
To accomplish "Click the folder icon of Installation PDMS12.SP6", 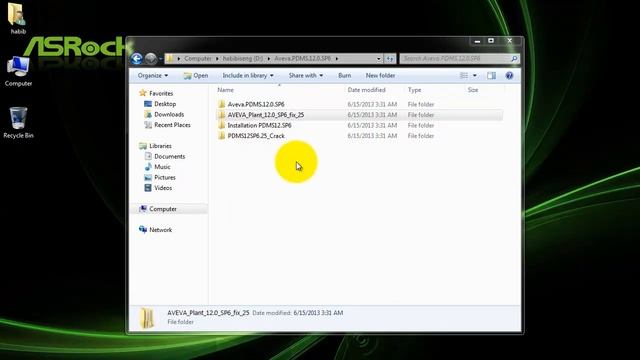I will pyautogui.click(x=221, y=125).
